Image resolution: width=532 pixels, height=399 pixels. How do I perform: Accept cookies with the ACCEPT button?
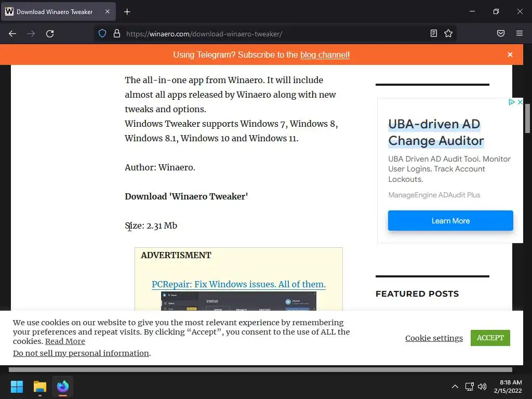(x=490, y=338)
